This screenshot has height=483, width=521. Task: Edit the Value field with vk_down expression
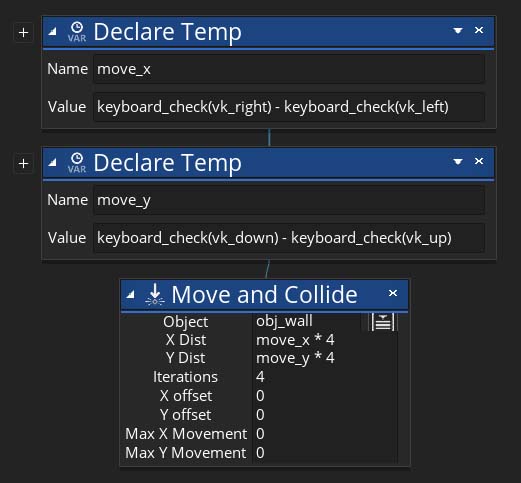click(289, 238)
